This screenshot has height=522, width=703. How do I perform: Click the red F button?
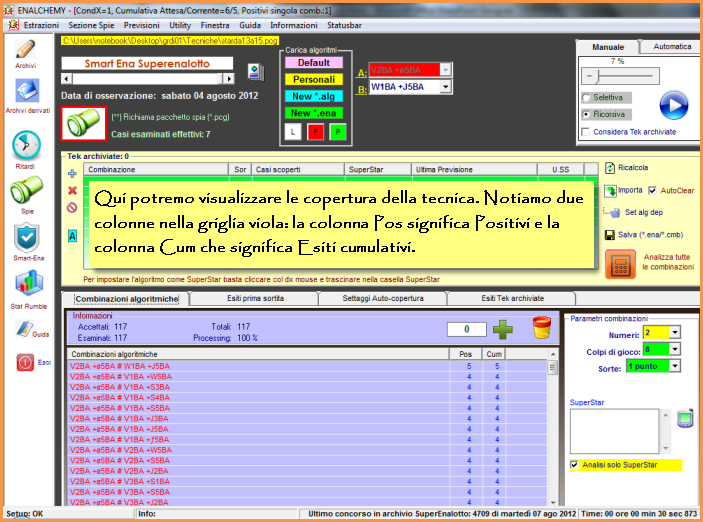(x=316, y=132)
